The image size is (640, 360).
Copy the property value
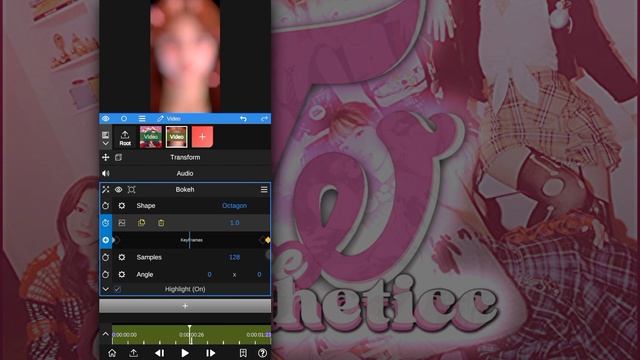(x=142, y=223)
